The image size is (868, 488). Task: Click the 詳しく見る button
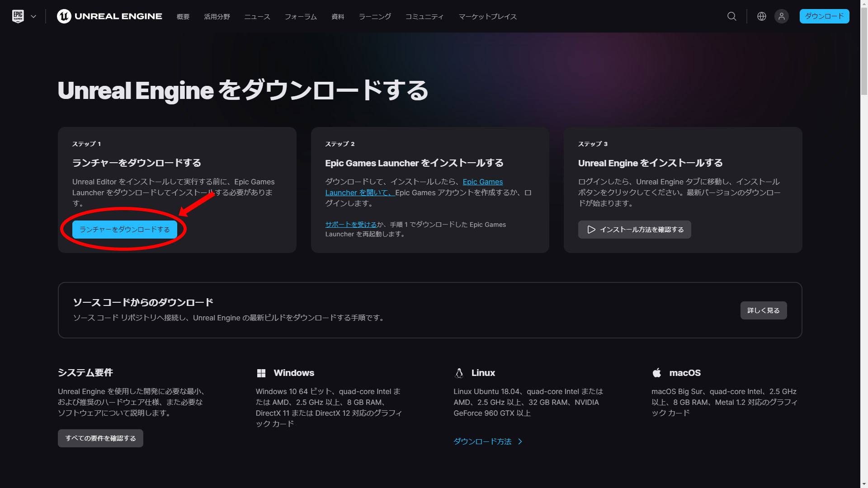tap(764, 310)
